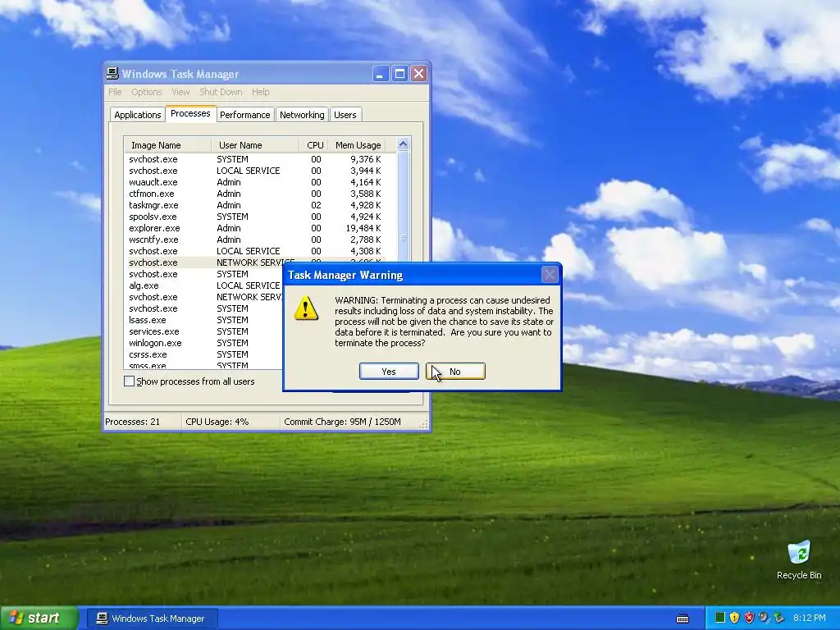Click CPU Usage: 4% in the status bar
840x630 pixels.
[217, 422]
